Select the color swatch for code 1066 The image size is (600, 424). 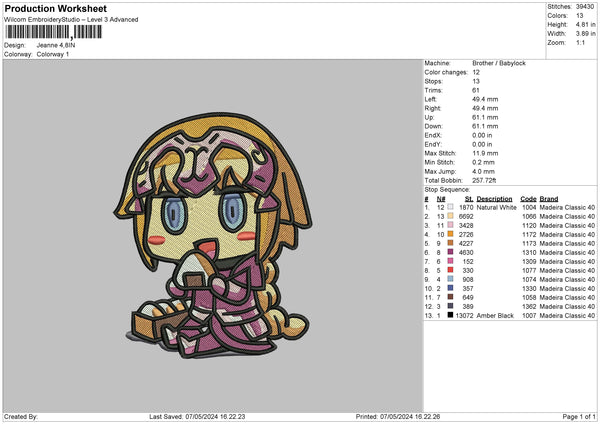(x=450, y=216)
